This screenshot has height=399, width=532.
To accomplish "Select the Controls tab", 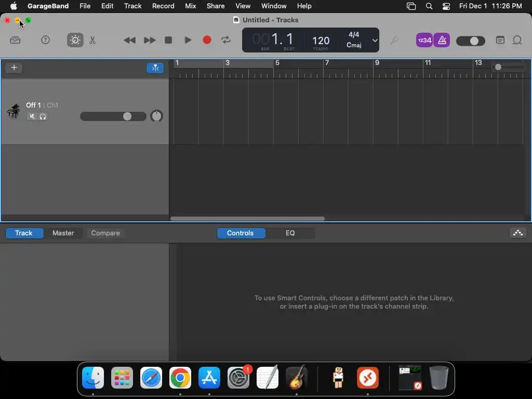I will click(x=240, y=233).
